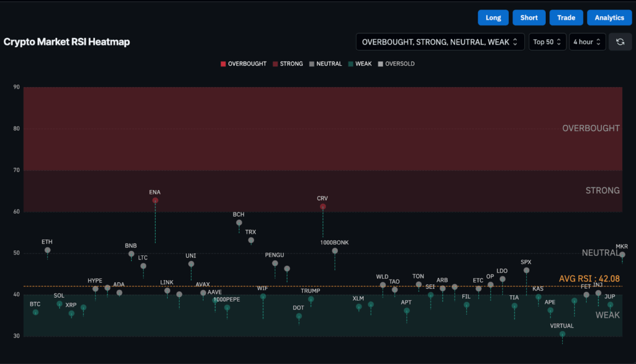Click the APE marker

(x=550, y=311)
